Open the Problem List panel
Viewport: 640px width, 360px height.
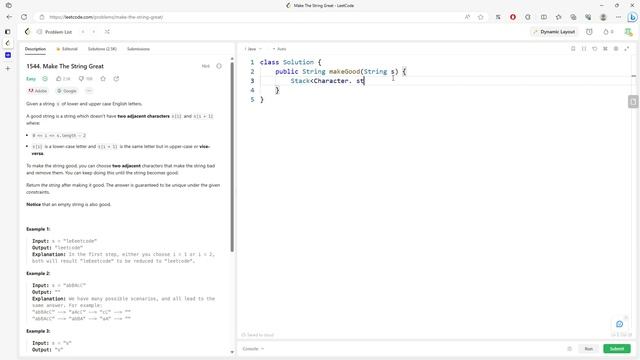(x=54, y=32)
